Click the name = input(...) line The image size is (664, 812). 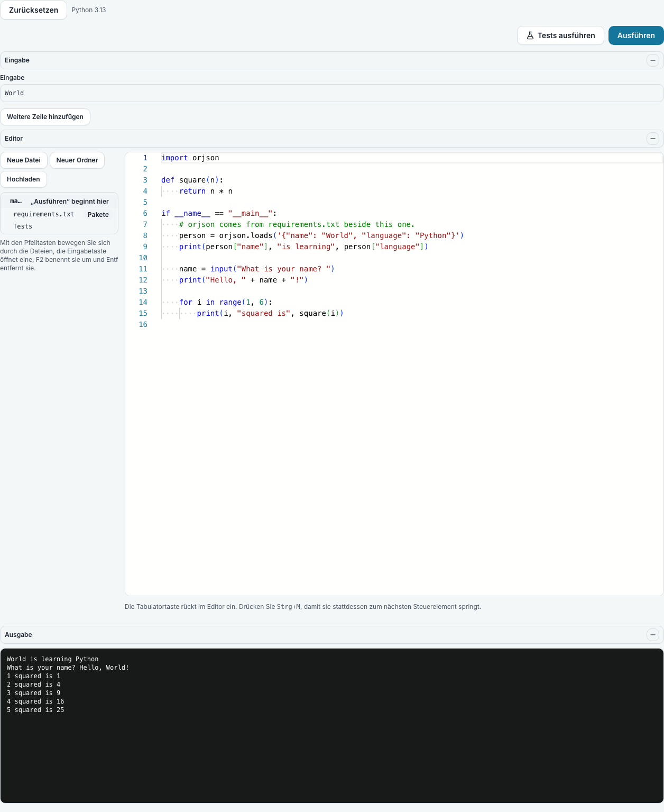pos(257,269)
